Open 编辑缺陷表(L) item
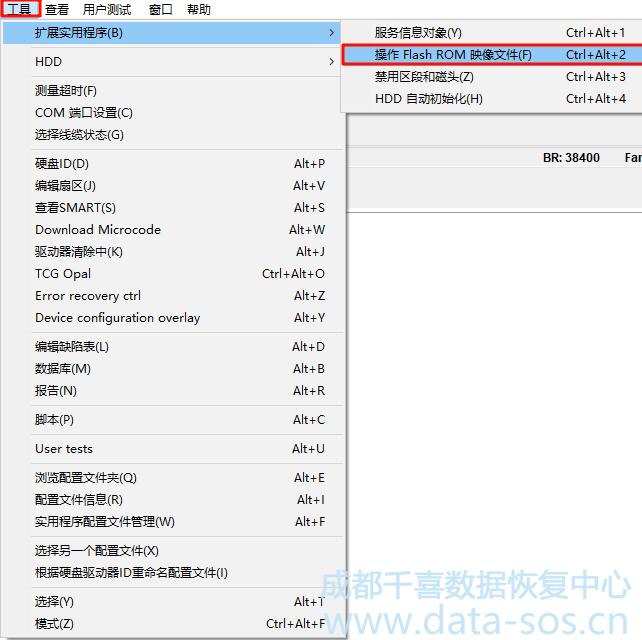642x640 pixels. (x=72, y=347)
